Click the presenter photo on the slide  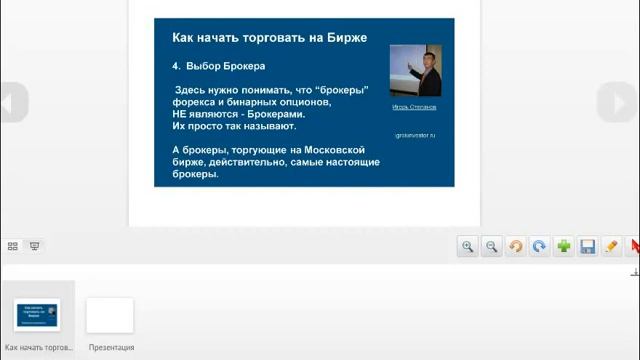[x=416, y=70]
